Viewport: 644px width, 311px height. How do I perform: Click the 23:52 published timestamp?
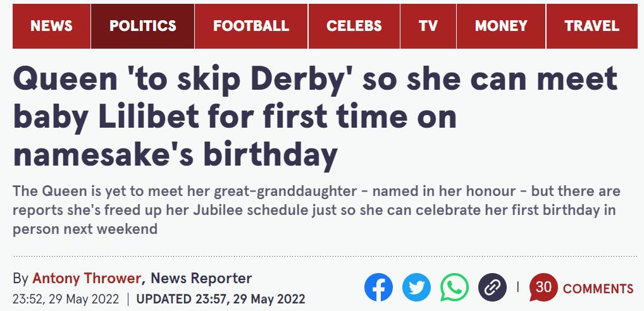pos(65,298)
